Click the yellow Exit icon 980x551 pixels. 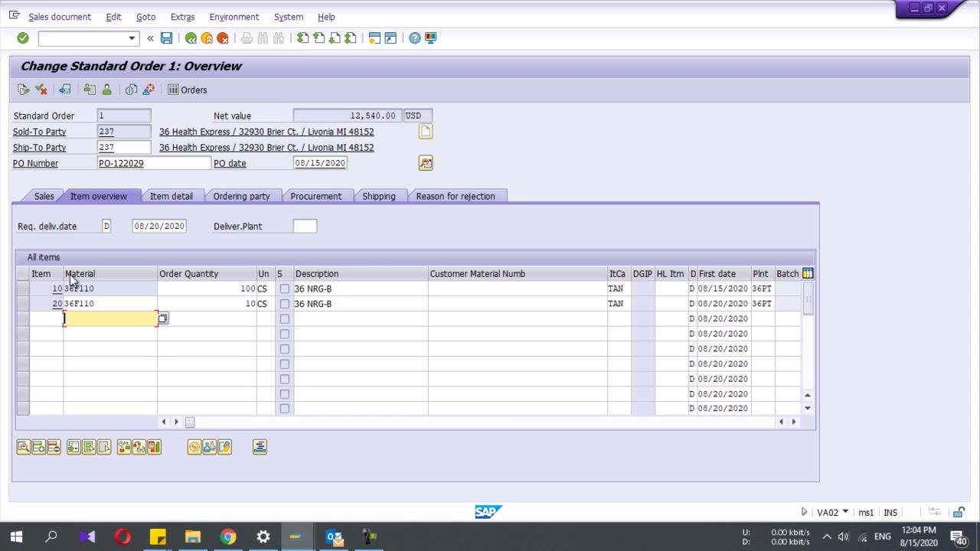pos(207,38)
